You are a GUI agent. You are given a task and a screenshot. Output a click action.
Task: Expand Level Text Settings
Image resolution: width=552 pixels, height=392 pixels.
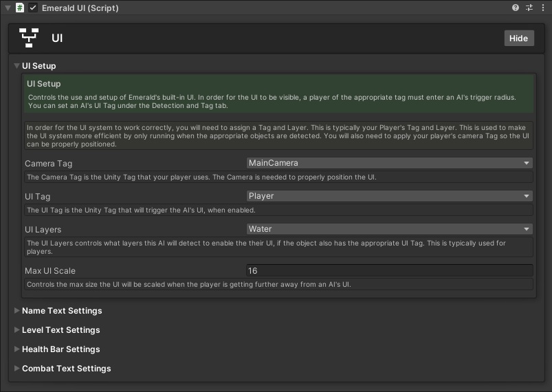(x=60, y=330)
